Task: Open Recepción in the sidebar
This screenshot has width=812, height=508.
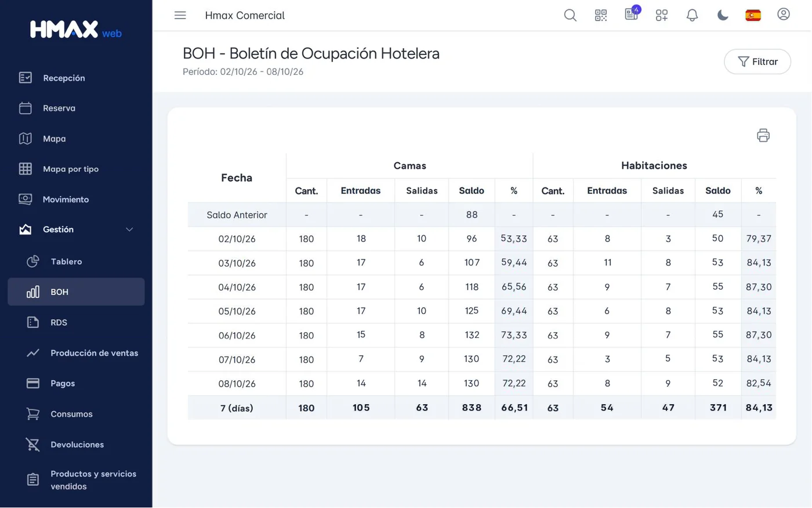Action: point(76,78)
